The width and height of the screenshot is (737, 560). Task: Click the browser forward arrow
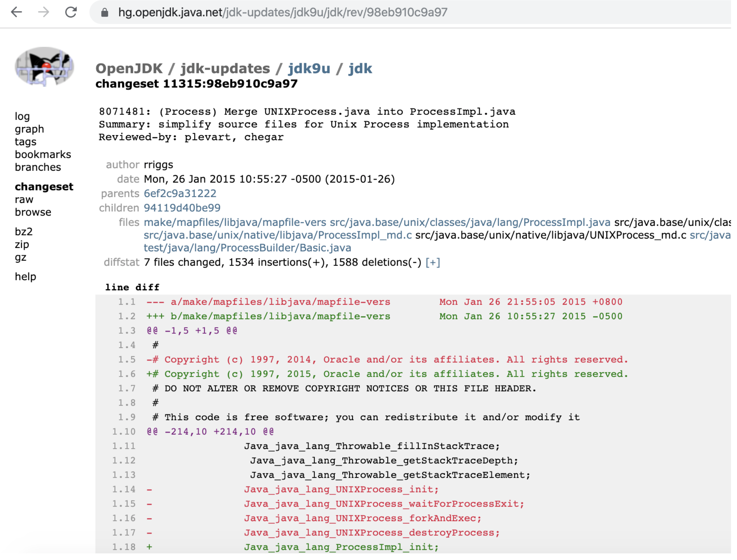click(x=44, y=12)
